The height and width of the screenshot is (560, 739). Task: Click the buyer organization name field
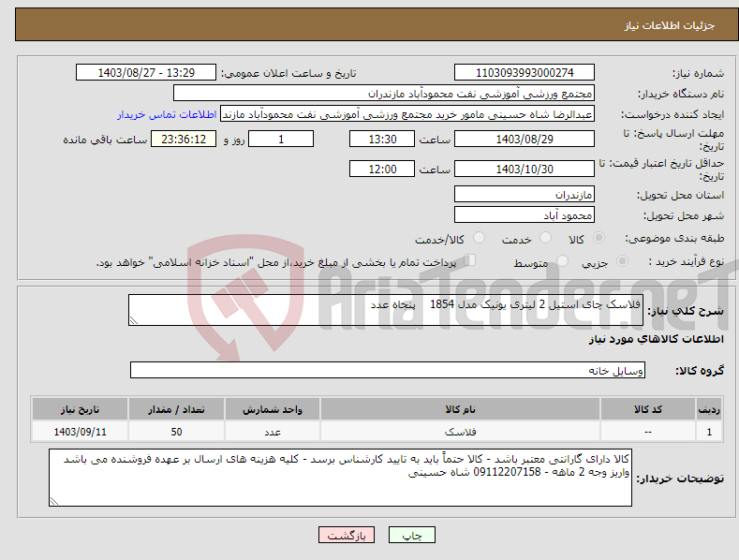[x=384, y=94]
